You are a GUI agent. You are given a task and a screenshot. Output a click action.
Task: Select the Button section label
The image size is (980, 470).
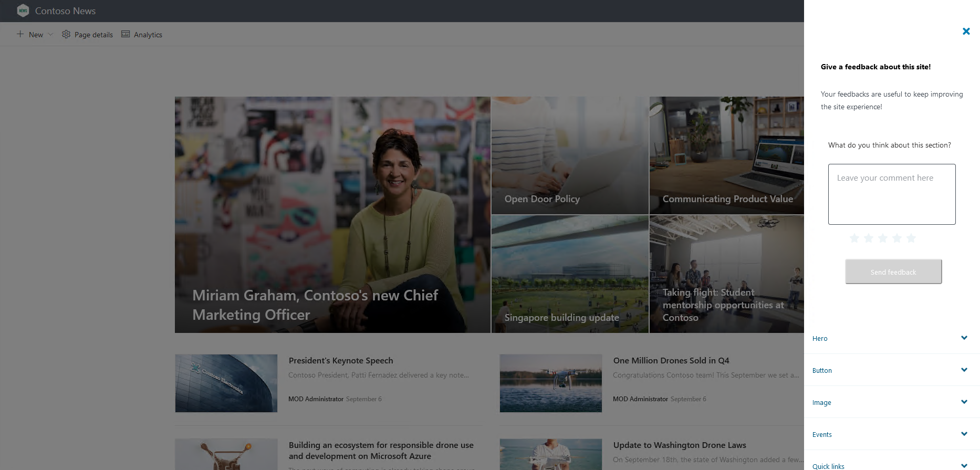pyautogui.click(x=822, y=371)
